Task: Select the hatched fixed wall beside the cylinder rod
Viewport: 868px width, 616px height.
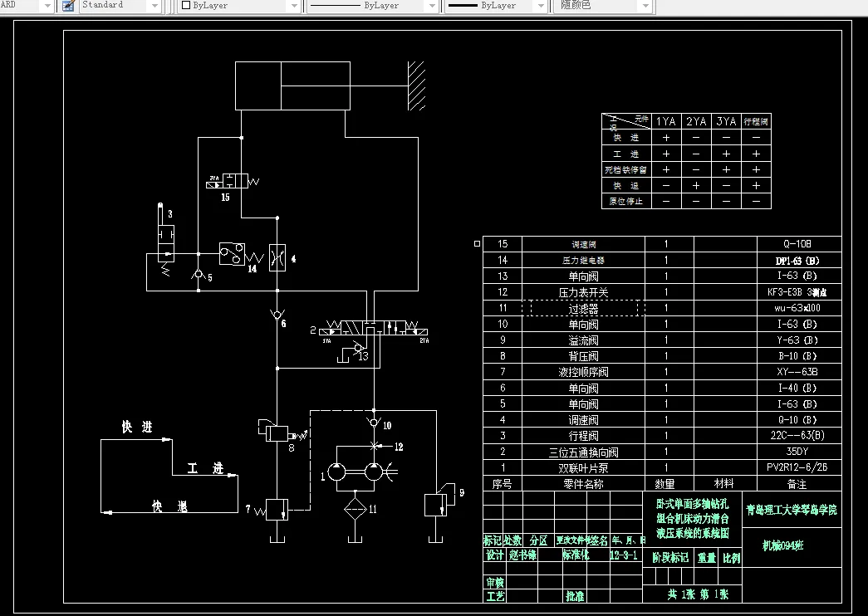Action: pos(416,86)
